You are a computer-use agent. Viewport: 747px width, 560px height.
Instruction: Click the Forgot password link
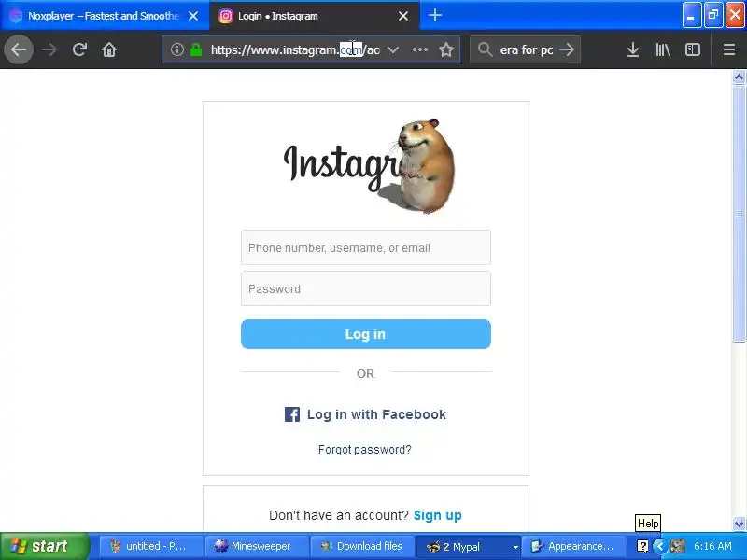[x=365, y=450]
